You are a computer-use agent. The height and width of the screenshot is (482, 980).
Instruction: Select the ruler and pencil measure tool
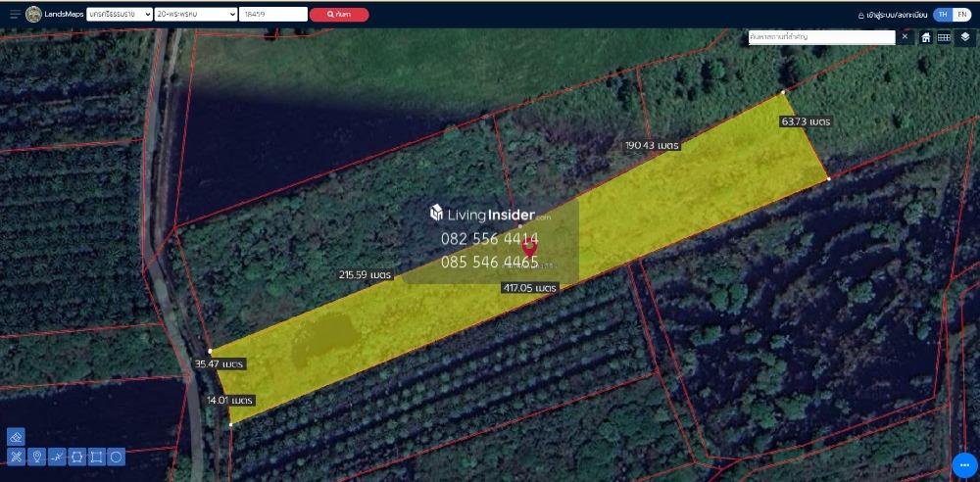pyautogui.click(x=16, y=457)
